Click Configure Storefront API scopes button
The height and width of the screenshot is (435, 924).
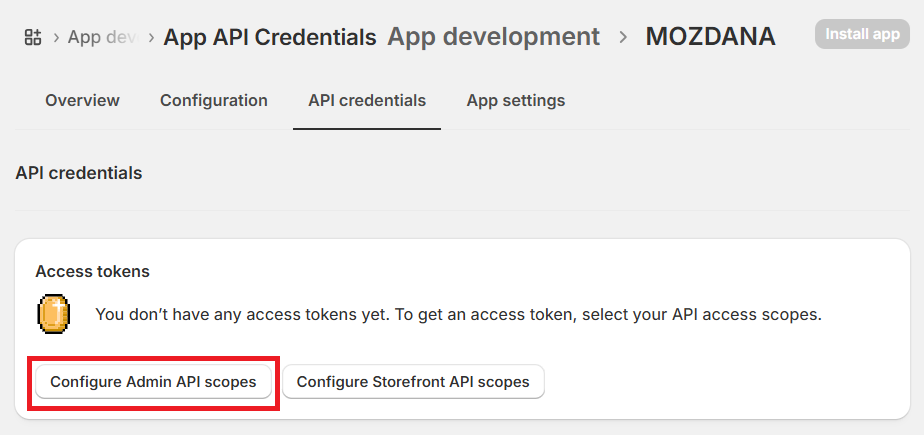tap(413, 382)
